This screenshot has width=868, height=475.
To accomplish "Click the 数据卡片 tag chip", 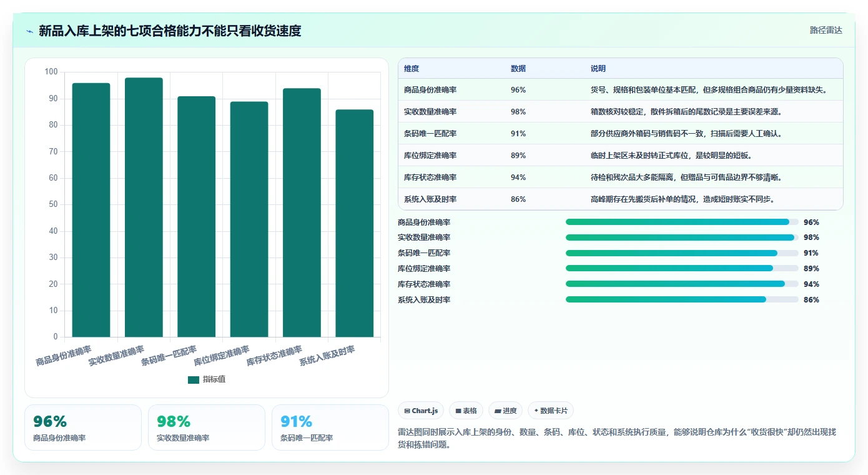I will (550, 411).
